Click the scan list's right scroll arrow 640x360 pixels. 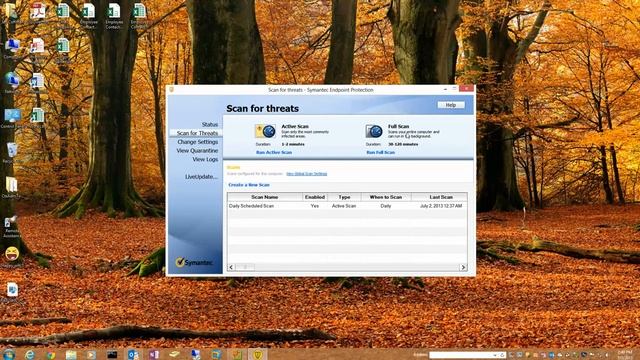pyautogui.click(x=463, y=267)
